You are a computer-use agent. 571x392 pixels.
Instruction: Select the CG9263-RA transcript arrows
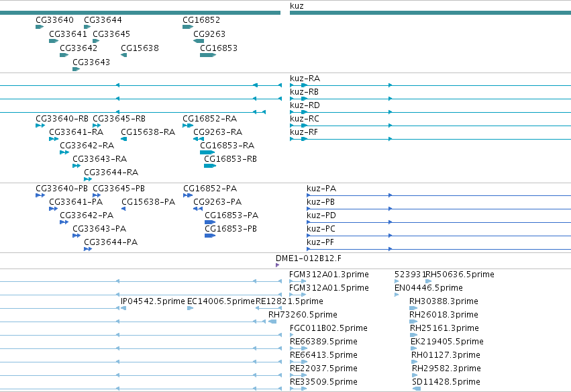point(199,139)
